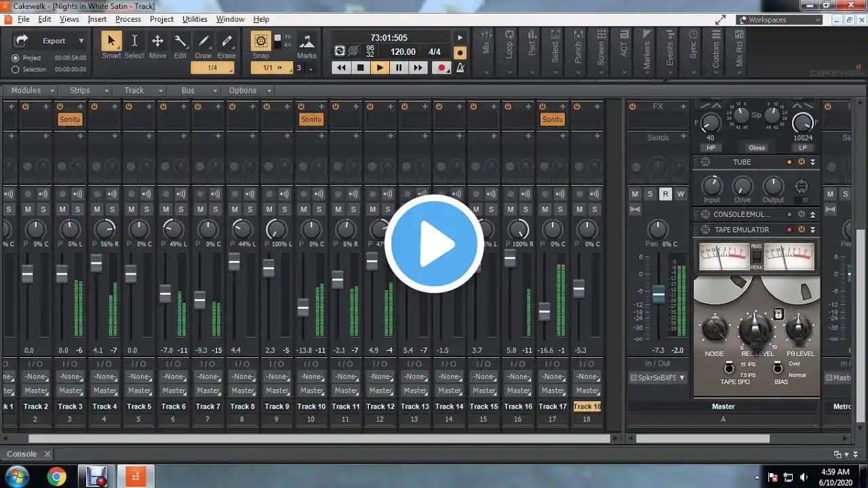868x488 pixels.
Task: Activate the Draw tool
Action: point(203,42)
